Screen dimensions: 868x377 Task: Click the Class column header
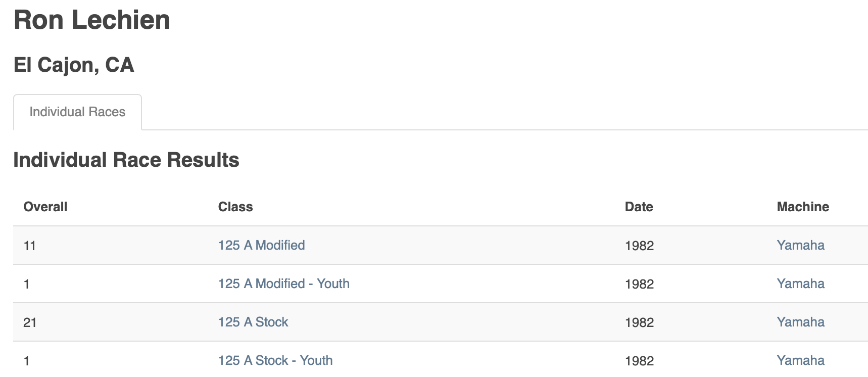point(235,207)
